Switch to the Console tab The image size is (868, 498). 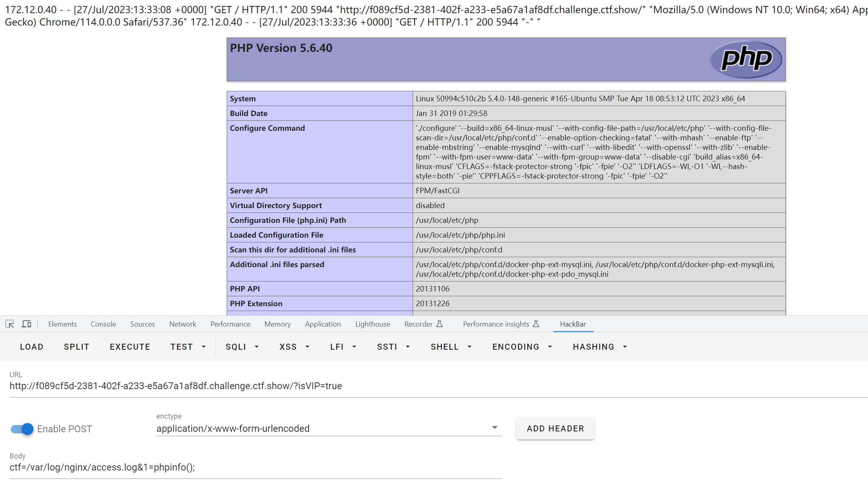point(103,324)
